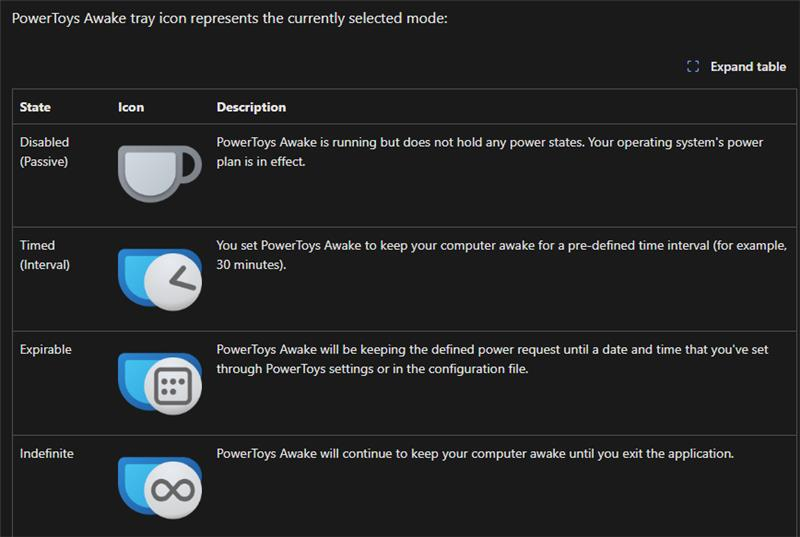Select the State column header
The height and width of the screenshot is (537, 800).
click(x=35, y=107)
